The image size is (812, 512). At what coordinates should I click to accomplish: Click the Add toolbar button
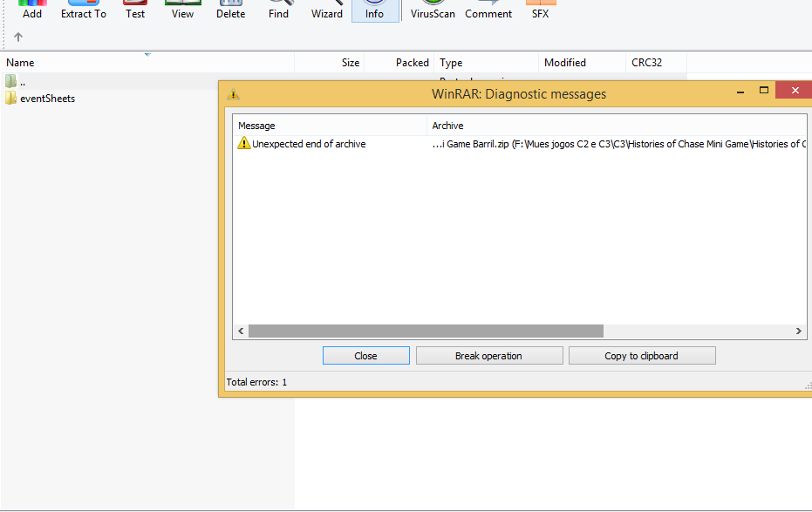[32, 10]
